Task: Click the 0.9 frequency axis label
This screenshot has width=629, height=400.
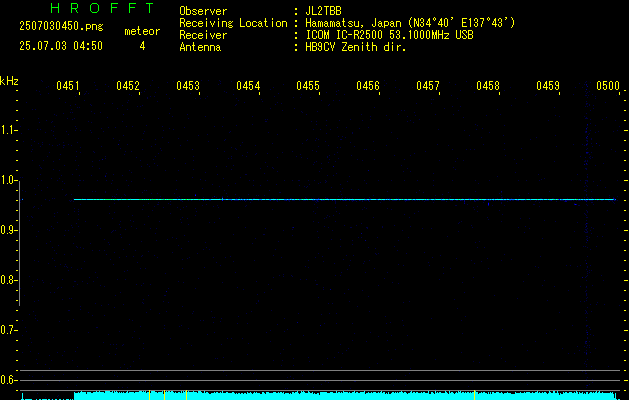Action: point(8,230)
